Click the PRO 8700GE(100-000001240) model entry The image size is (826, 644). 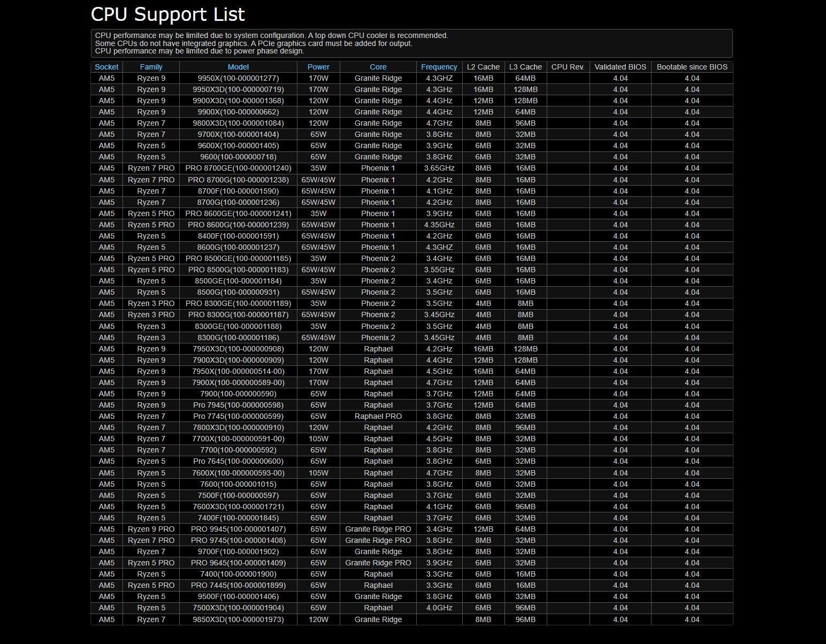(238, 168)
